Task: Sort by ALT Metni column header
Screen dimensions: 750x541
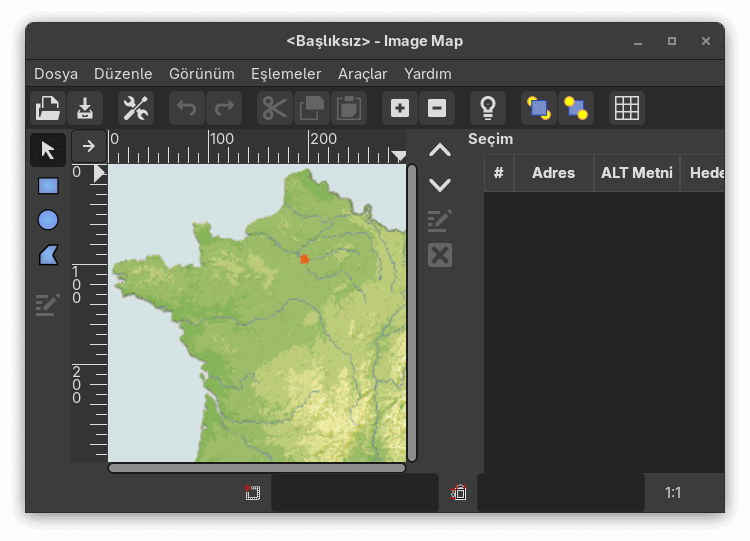Action: [637, 173]
